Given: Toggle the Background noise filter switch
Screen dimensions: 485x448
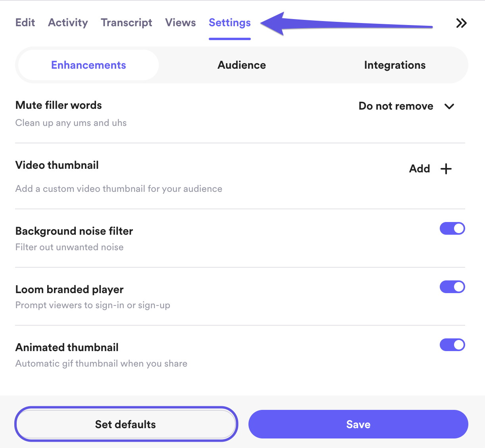Looking at the screenshot, I should click(x=452, y=229).
